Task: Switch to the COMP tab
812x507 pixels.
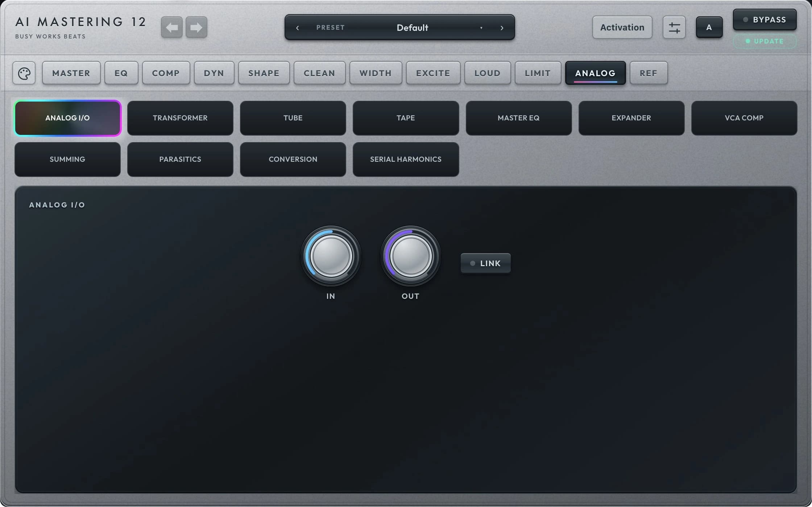Action: (166, 73)
